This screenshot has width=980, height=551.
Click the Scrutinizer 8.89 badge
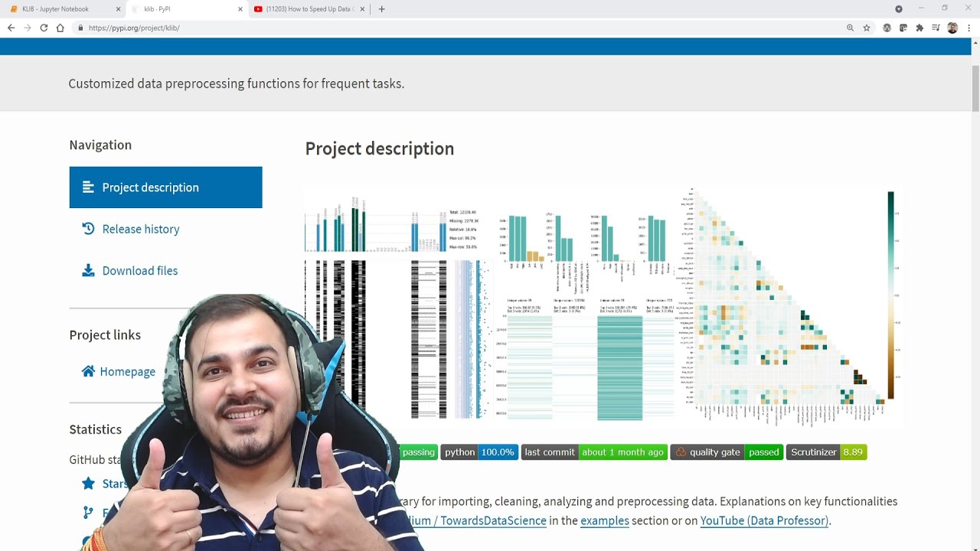(x=826, y=452)
